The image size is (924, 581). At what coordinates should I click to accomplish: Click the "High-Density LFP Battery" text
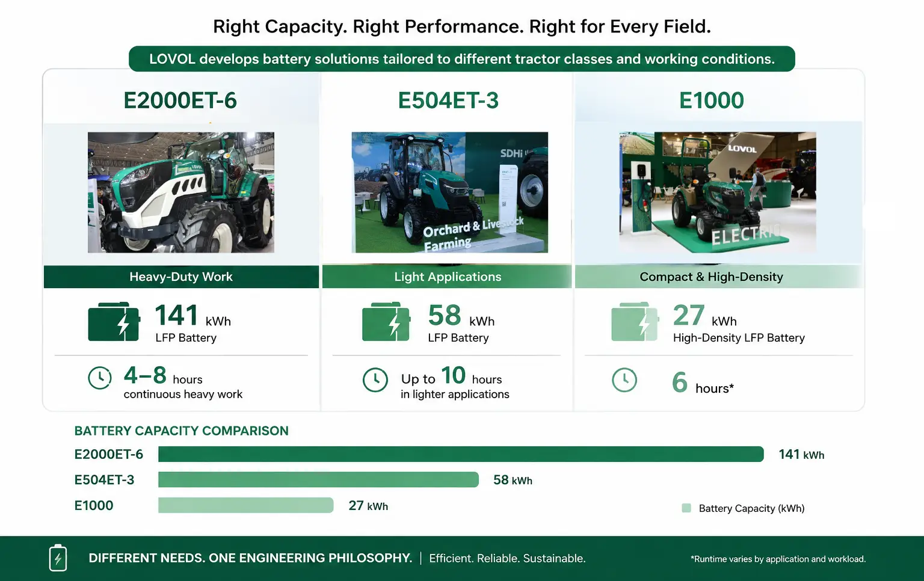click(x=739, y=338)
